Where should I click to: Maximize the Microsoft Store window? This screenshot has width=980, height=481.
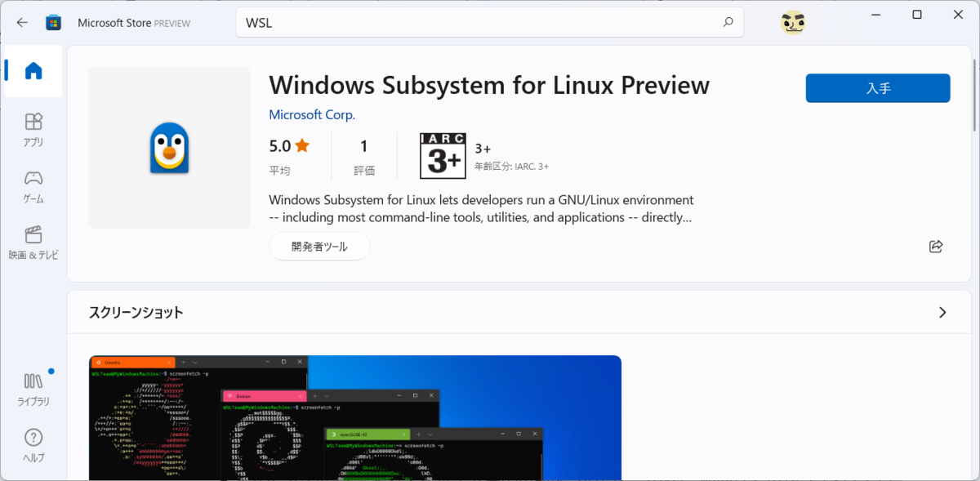tap(916, 15)
